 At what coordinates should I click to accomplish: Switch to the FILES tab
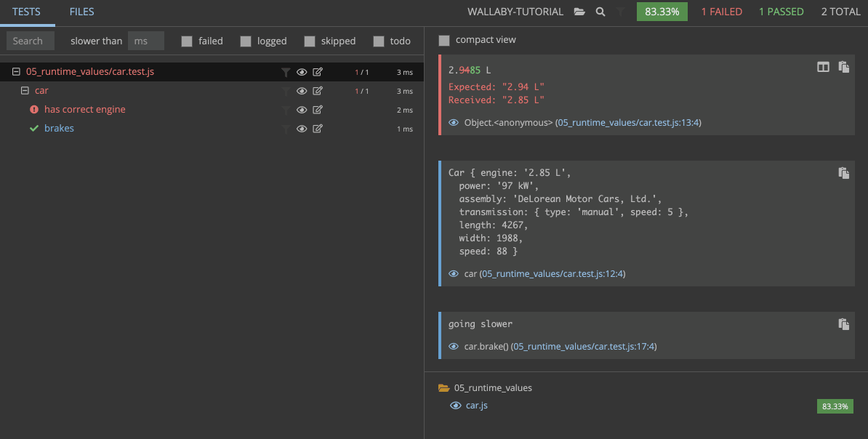pyautogui.click(x=81, y=12)
